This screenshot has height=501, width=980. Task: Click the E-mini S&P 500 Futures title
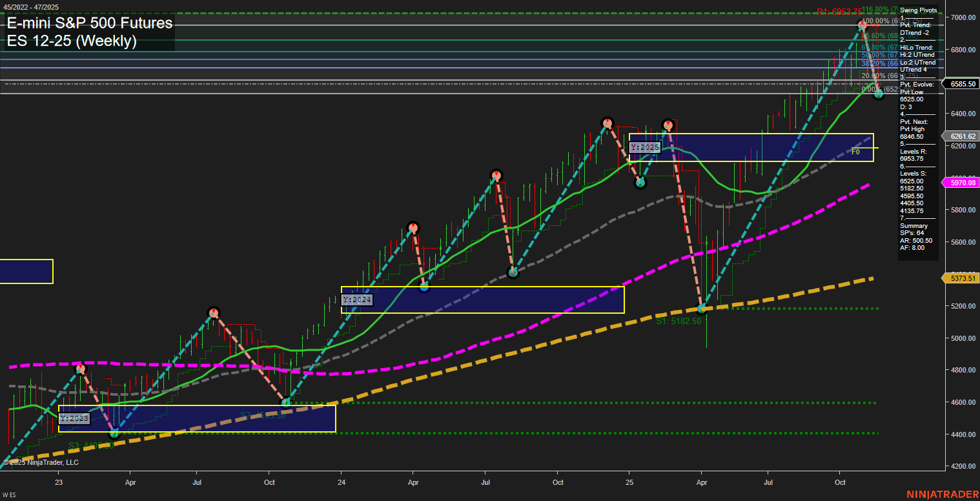[x=90, y=23]
